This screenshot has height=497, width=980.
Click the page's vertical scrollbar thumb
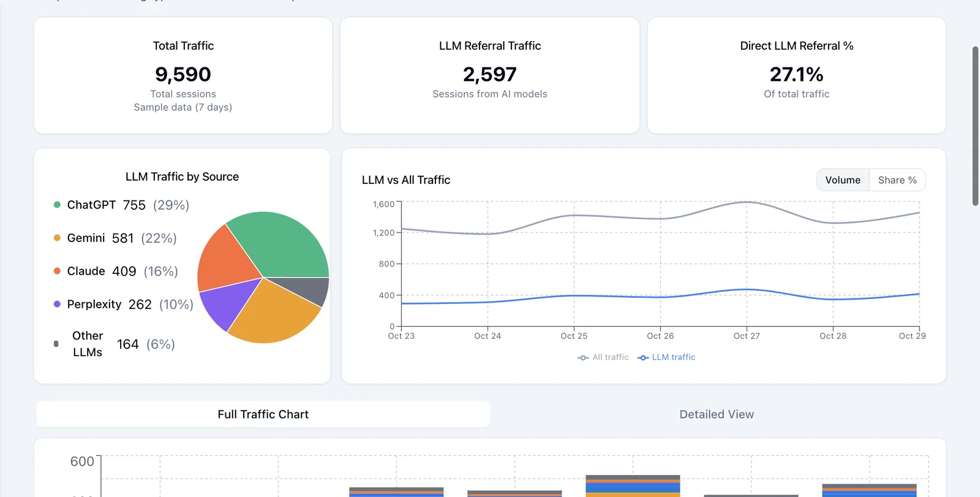coord(975,126)
